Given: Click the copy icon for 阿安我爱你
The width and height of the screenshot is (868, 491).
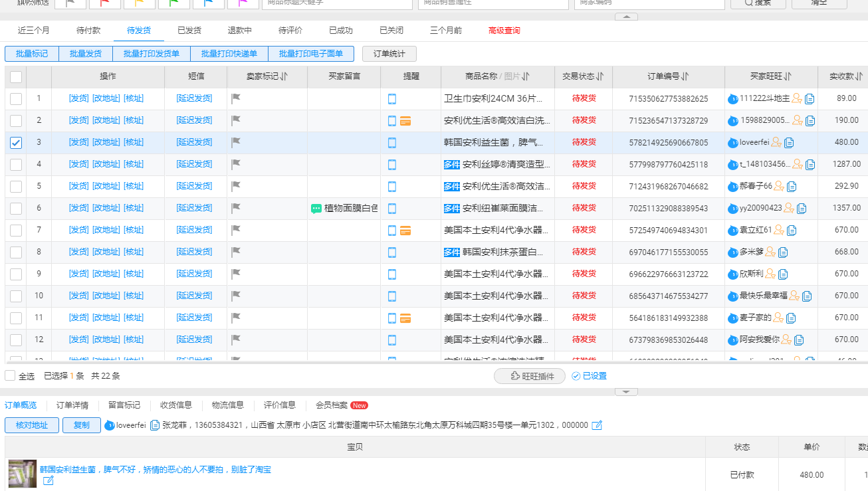Looking at the screenshot, I should (799, 340).
